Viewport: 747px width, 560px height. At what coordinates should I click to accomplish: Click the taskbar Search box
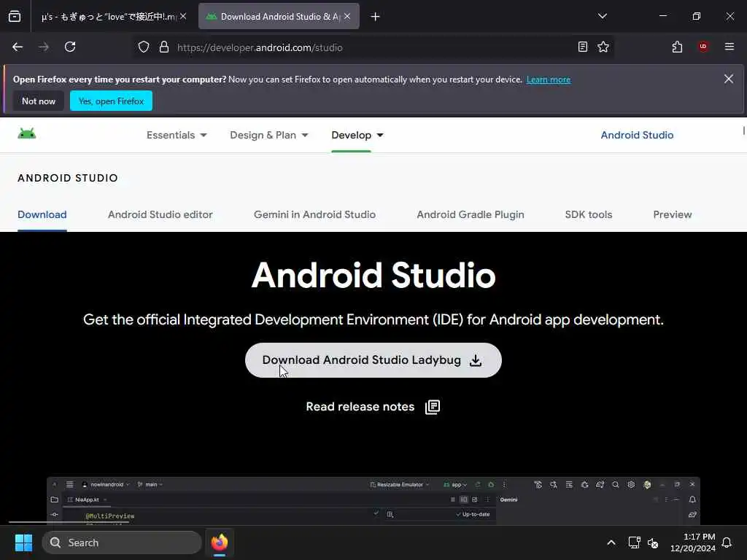coord(122,542)
